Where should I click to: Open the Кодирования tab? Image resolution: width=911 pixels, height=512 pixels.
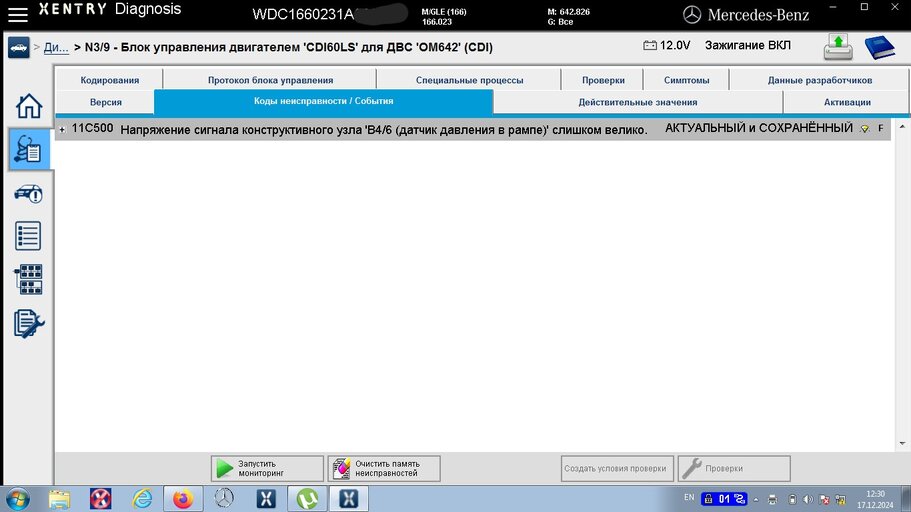[110, 80]
